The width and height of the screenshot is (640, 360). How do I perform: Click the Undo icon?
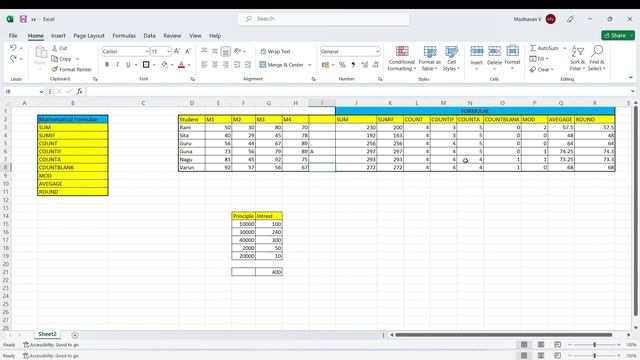tap(13, 48)
